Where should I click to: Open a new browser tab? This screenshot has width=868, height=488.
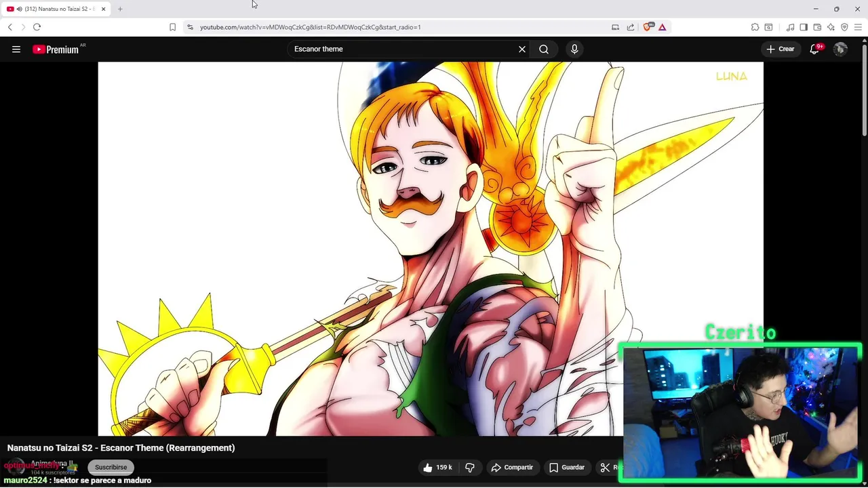point(120,9)
